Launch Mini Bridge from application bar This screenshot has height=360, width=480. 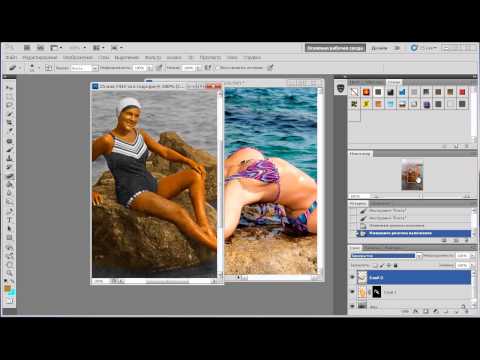(x=40, y=48)
